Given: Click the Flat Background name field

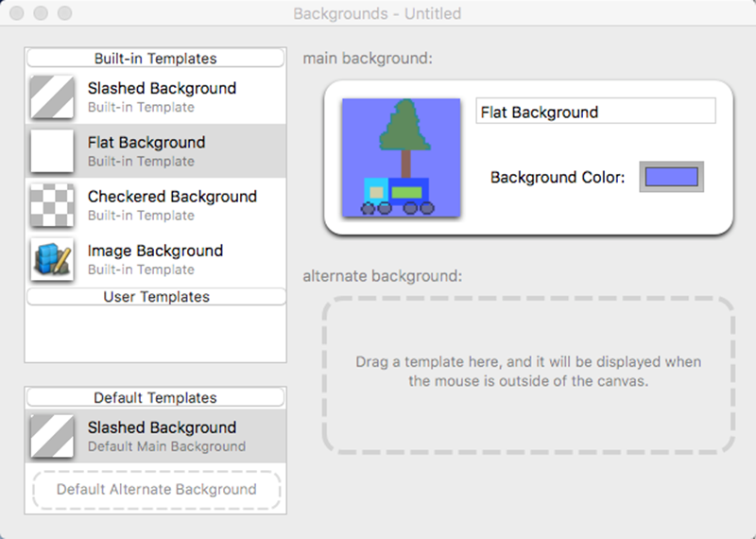Looking at the screenshot, I should (x=595, y=112).
